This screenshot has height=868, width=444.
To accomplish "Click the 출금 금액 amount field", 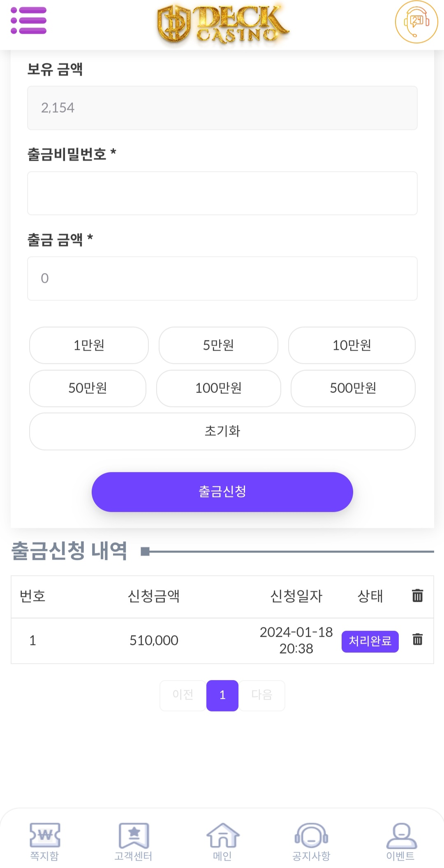I will pos(222,279).
